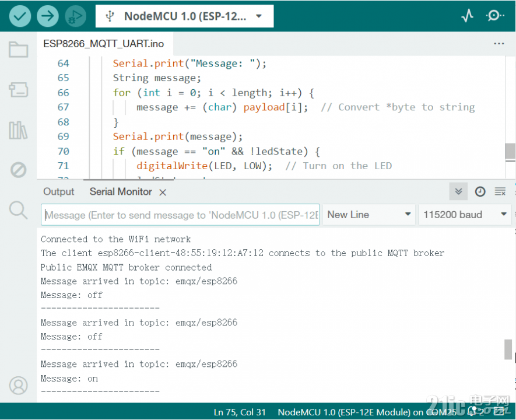This screenshot has height=420, width=516.
Task: Click the 'Message: on' output line
Action: [x=69, y=379]
